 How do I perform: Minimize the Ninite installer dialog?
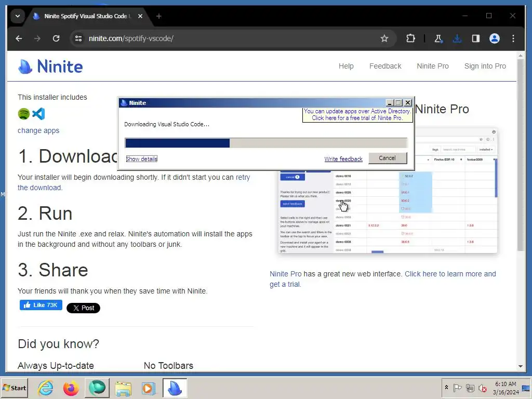pyautogui.click(x=390, y=102)
